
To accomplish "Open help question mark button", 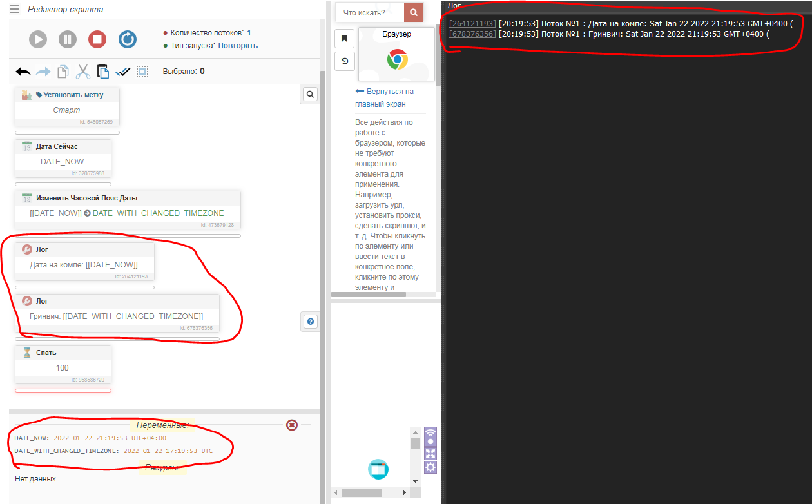I will pos(311,322).
